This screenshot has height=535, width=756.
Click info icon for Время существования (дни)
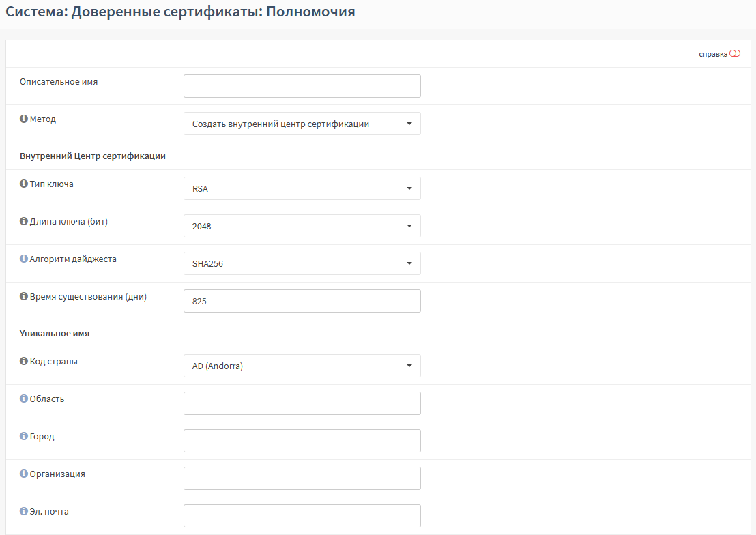24,297
